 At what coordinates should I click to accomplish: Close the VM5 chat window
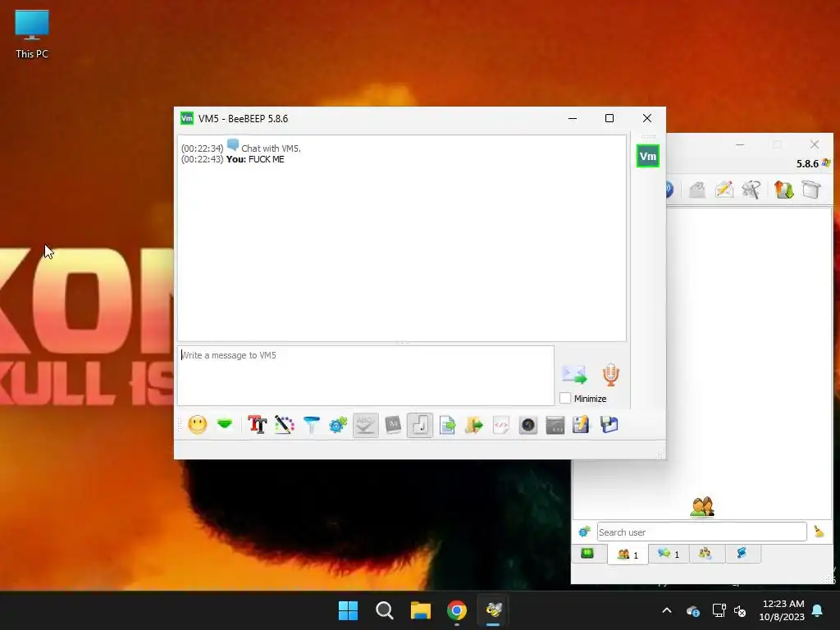[647, 118]
